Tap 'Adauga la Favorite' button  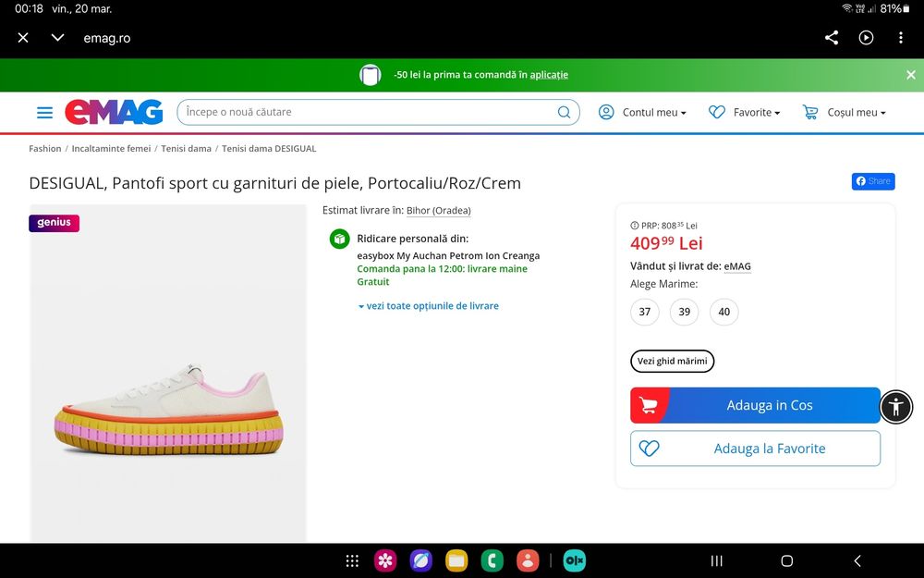pyautogui.click(x=756, y=449)
